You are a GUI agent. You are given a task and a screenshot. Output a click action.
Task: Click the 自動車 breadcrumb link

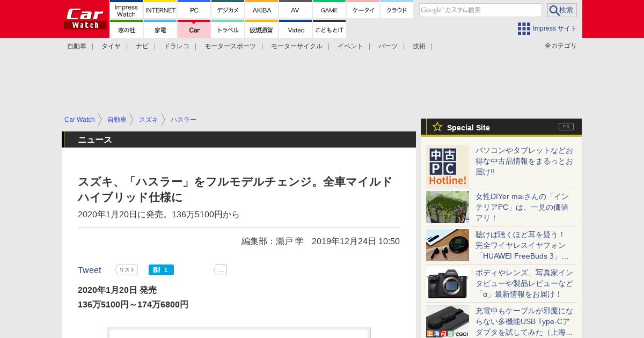coord(117,120)
